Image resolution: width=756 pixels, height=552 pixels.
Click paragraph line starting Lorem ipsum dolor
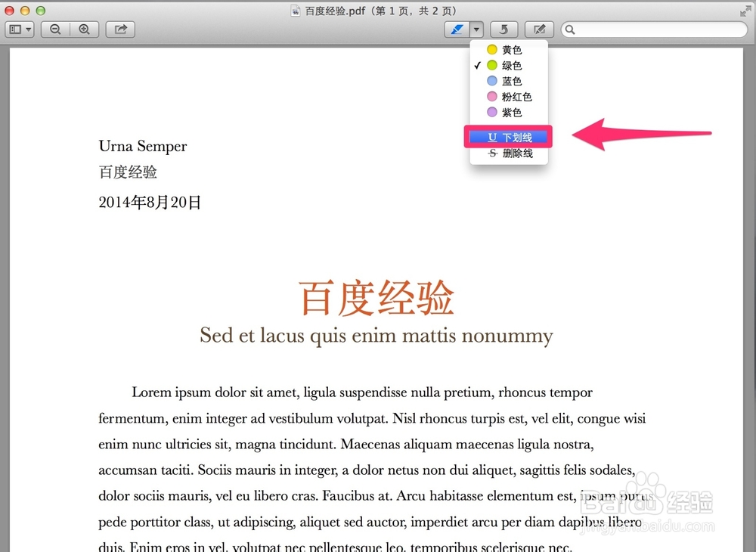click(x=362, y=392)
